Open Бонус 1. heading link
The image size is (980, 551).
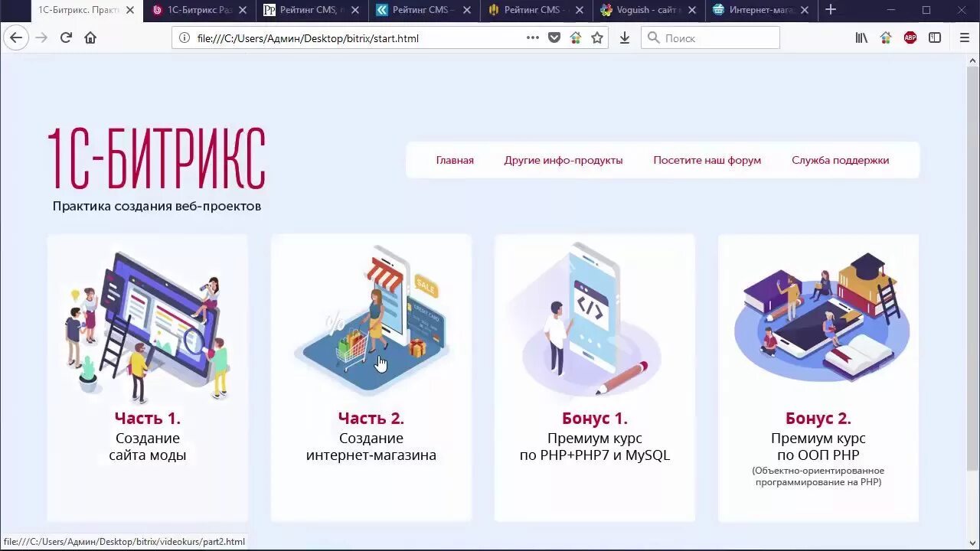click(x=595, y=419)
